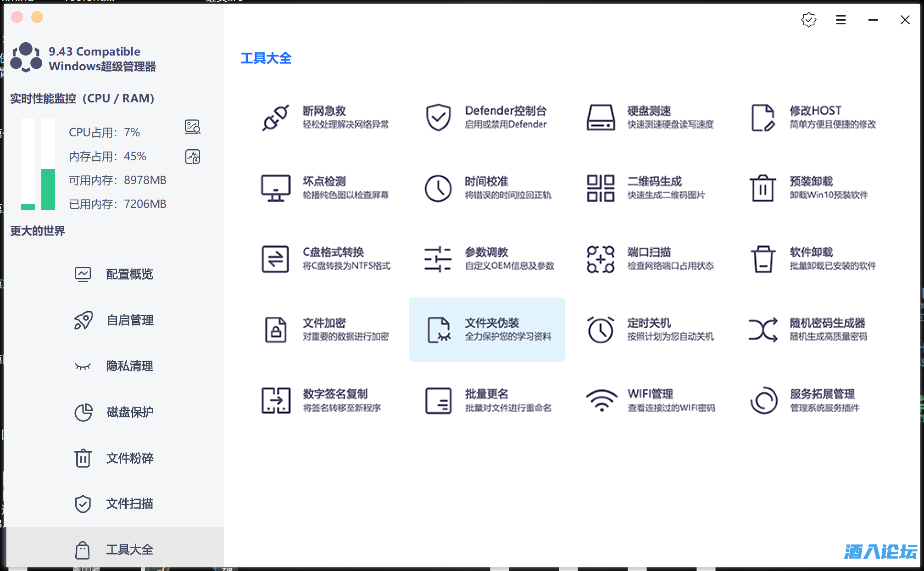The image size is (924, 571).
Task: Switch to 配置概览 in sidebar
Action: [129, 274]
